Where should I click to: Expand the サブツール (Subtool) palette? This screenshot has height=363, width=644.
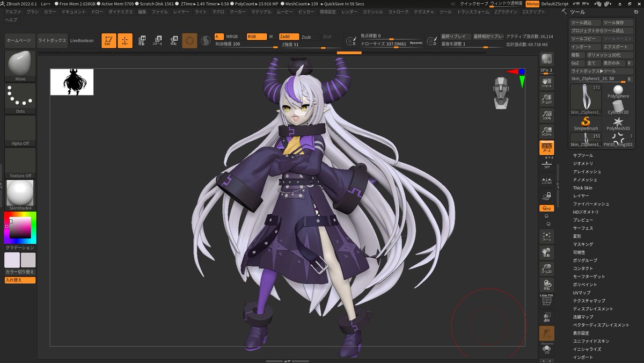(583, 156)
